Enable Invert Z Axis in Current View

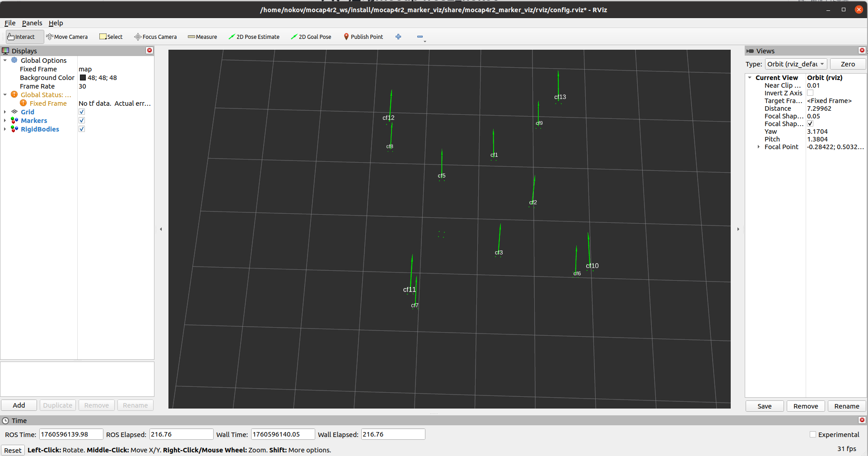pos(810,93)
